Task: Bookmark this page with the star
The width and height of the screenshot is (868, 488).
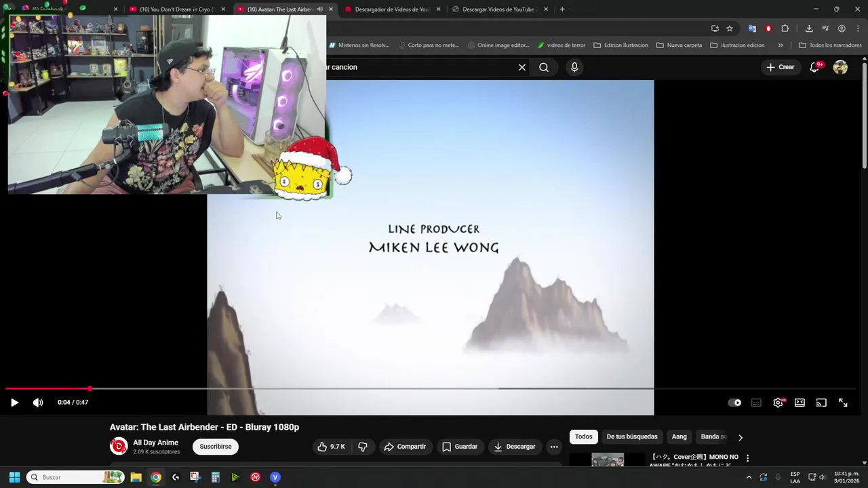Action: 730,28
